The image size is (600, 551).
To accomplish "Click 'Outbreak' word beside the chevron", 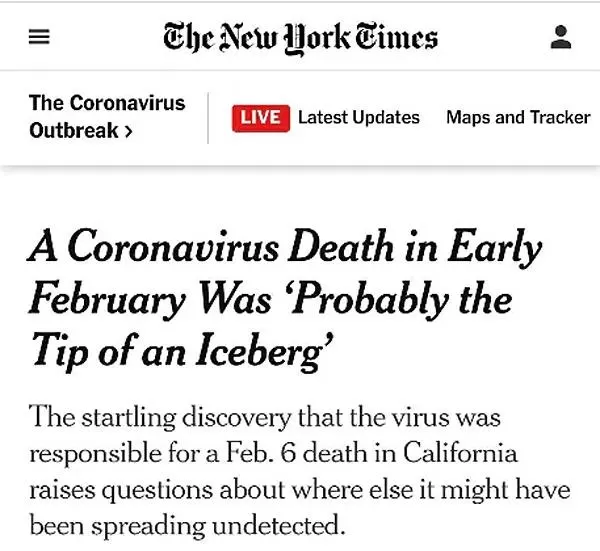I will point(74,131).
